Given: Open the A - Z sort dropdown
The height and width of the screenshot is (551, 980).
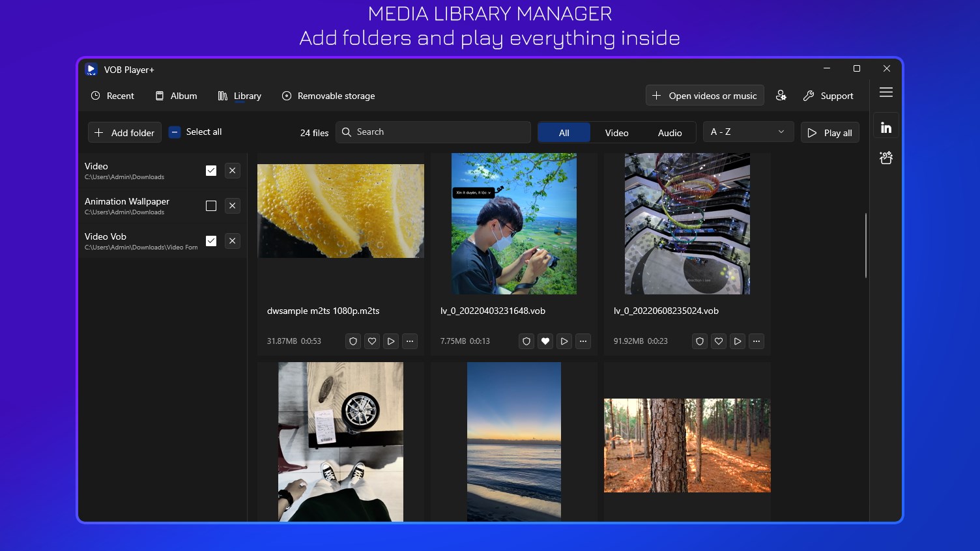Looking at the screenshot, I should (747, 132).
